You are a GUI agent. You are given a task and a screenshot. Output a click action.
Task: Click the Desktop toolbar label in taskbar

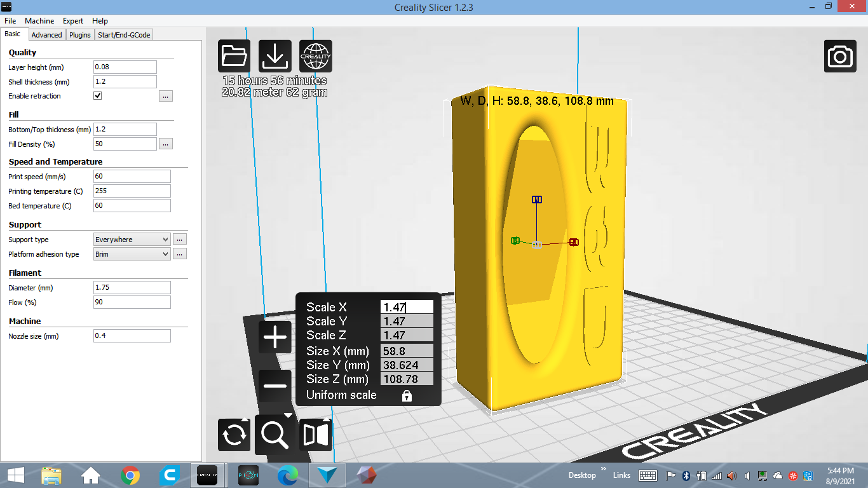[582, 475]
